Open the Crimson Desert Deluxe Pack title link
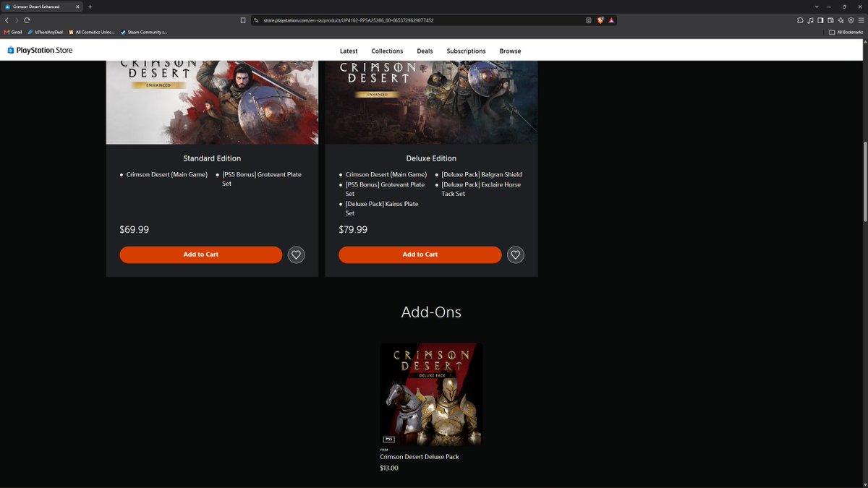The image size is (868, 488). 420,457
